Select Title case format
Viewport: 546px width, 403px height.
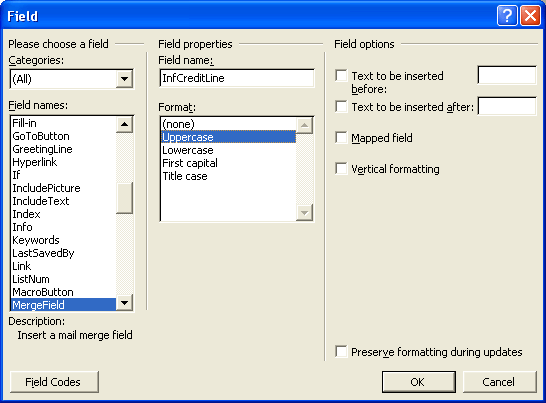click(x=228, y=176)
